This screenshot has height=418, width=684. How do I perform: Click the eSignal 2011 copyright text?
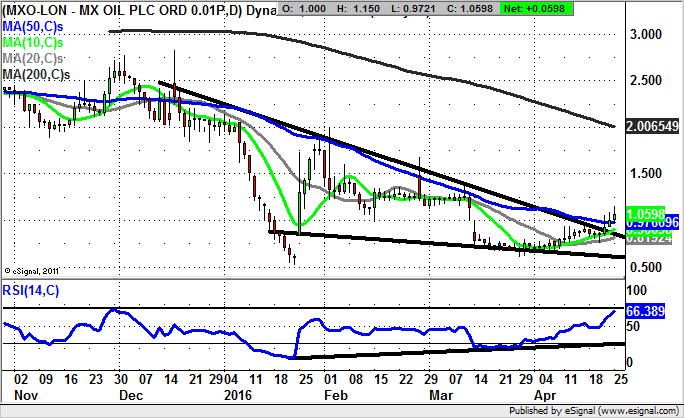(34, 270)
